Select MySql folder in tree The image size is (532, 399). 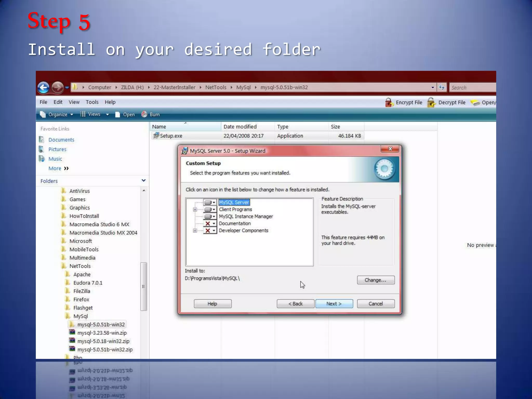click(81, 316)
